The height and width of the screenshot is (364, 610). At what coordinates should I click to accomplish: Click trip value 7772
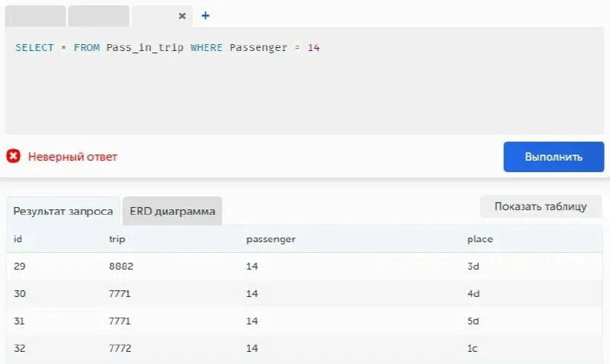click(x=120, y=348)
